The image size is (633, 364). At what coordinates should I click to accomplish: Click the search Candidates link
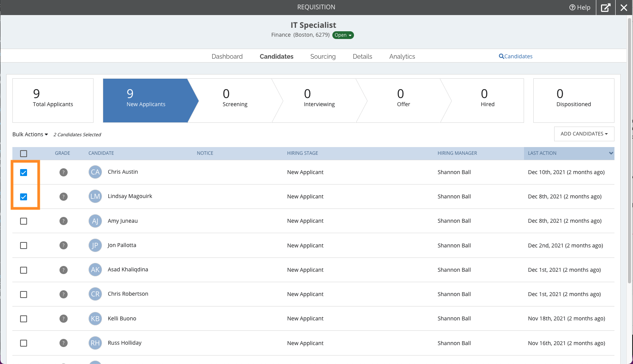pyautogui.click(x=516, y=56)
